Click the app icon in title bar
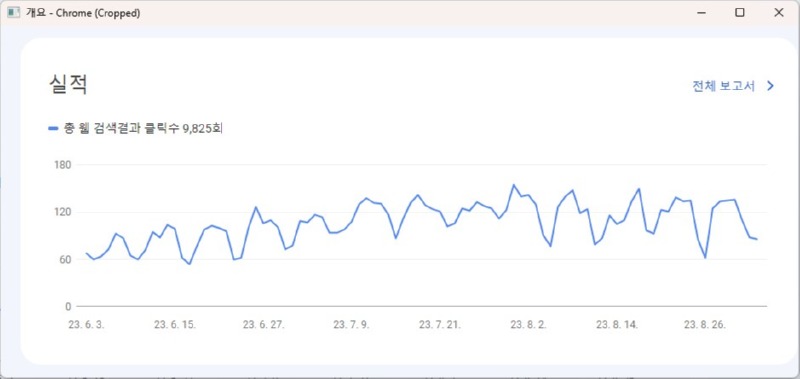 click(x=13, y=13)
